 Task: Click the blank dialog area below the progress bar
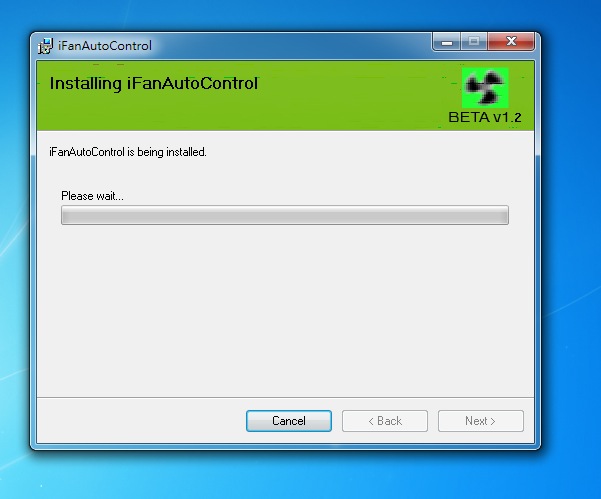point(285,310)
